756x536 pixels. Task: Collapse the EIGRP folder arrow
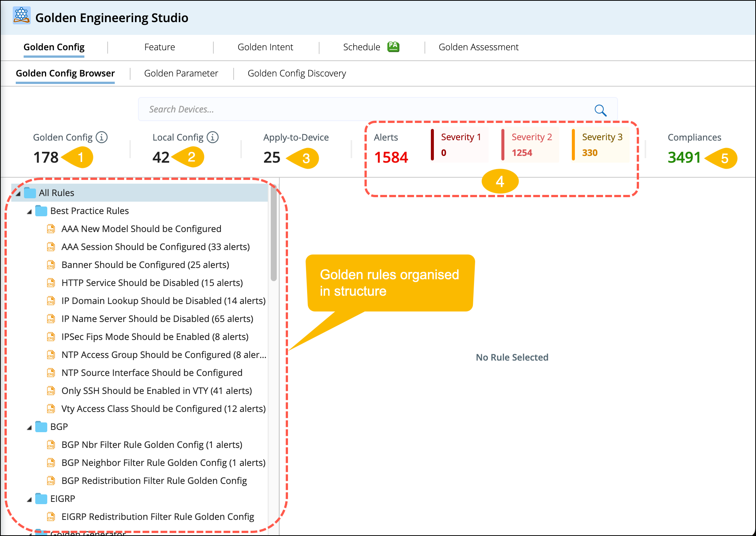[29, 500]
